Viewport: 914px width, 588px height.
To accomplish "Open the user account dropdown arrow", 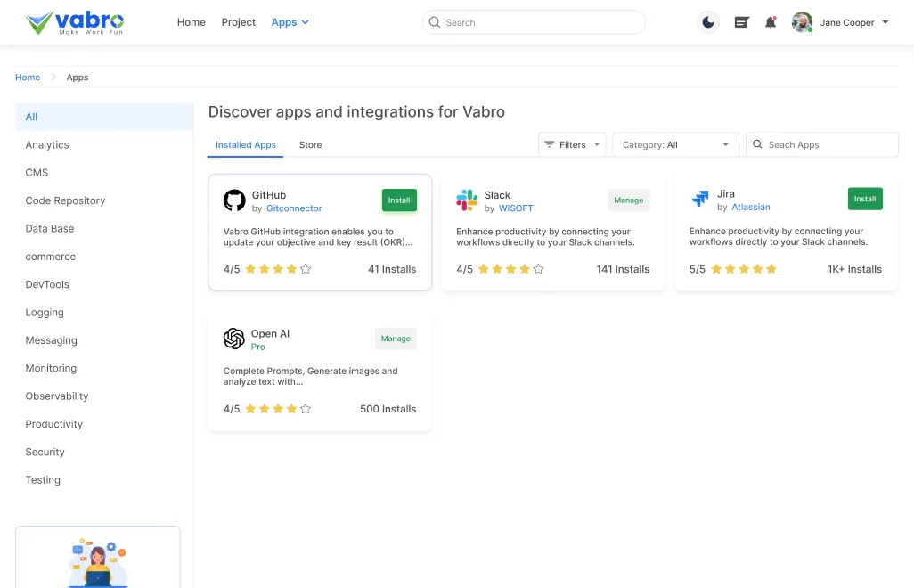I will 885,22.
